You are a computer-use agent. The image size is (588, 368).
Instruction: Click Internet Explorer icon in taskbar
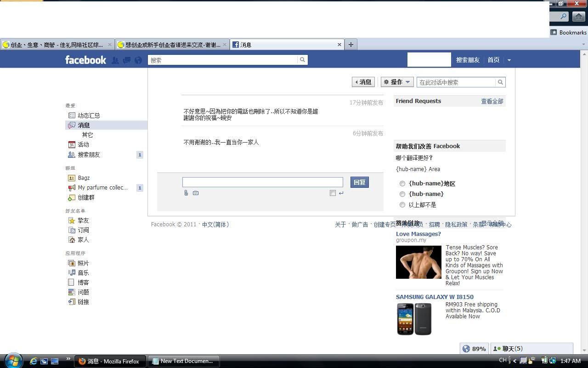click(34, 361)
